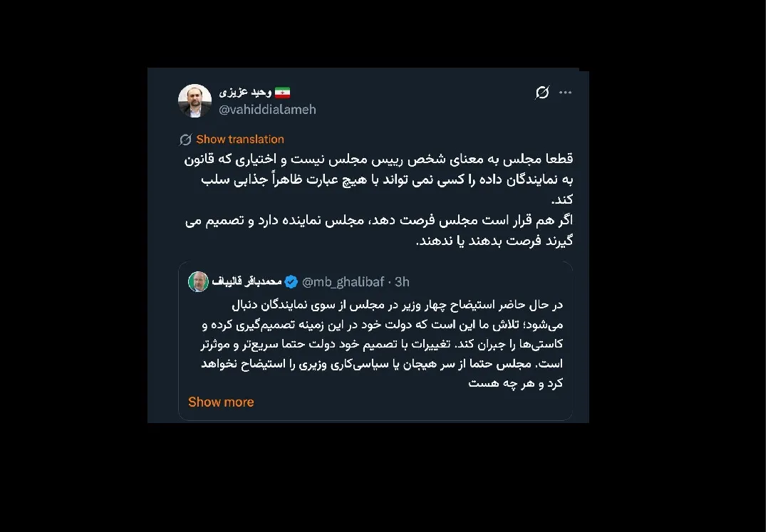Expand the quoted tweet with Show more

coord(221,402)
